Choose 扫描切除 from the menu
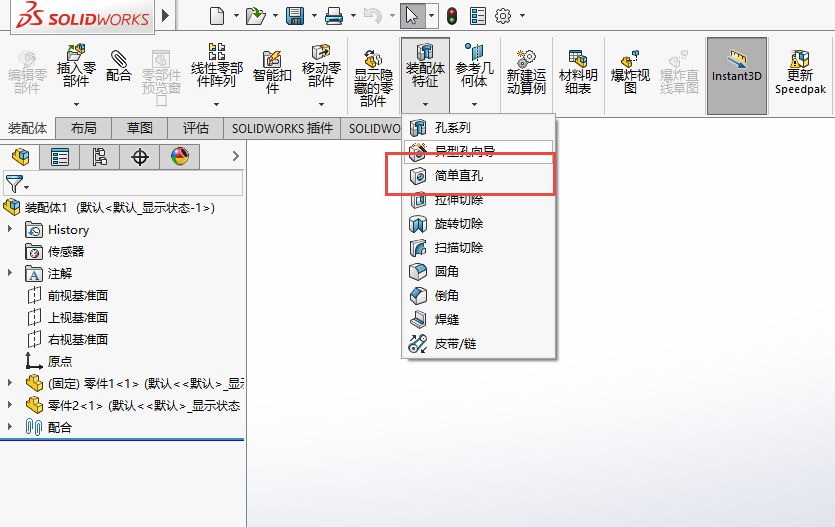This screenshot has width=835, height=527. [x=479, y=248]
